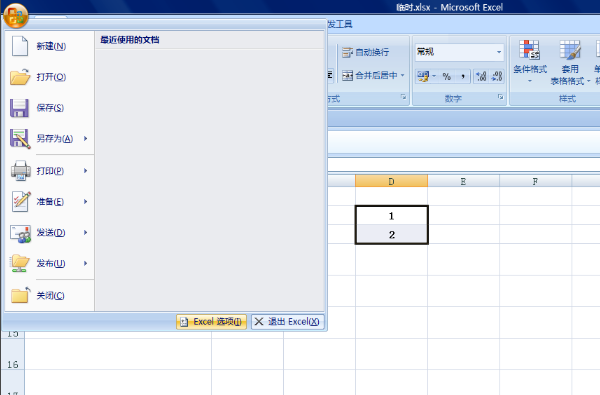Expand the 准备 submenu arrow

pos(86,202)
